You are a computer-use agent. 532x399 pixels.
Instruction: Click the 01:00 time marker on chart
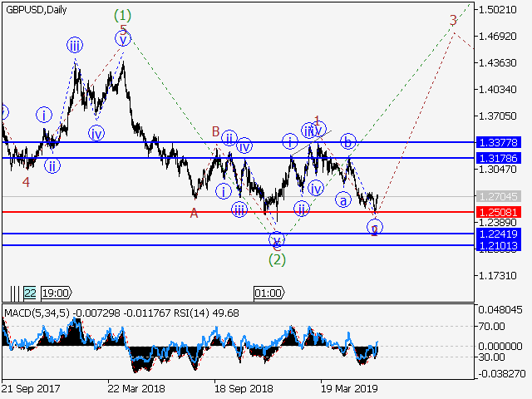[x=268, y=293]
